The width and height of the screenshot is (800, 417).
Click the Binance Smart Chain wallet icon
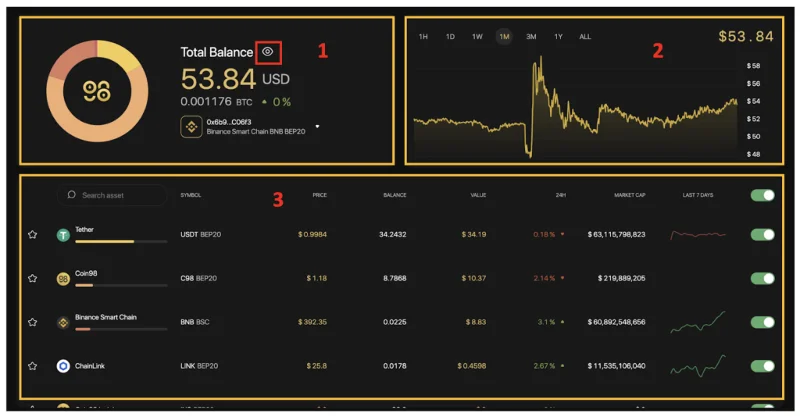tap(191, 127)
